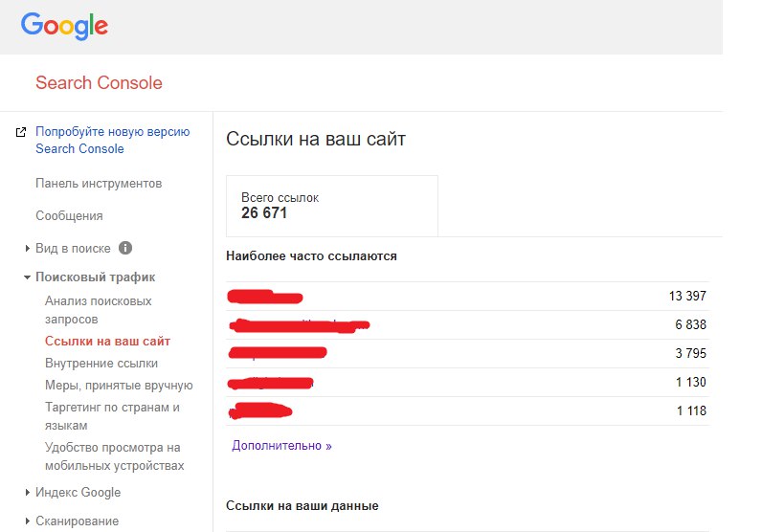Select the 13 397 count value
Viewport: 784px width, 532px height.
(x=687, y=296)
